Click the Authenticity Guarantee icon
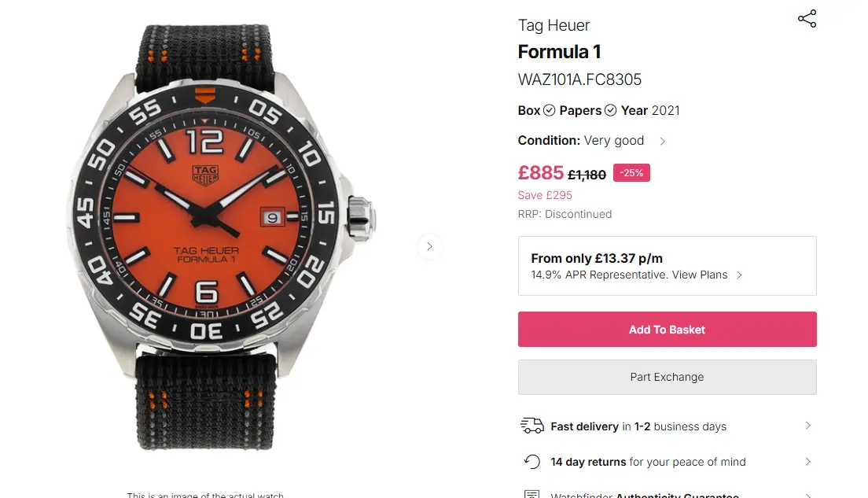The image size is (868, 498). (532, 495)
